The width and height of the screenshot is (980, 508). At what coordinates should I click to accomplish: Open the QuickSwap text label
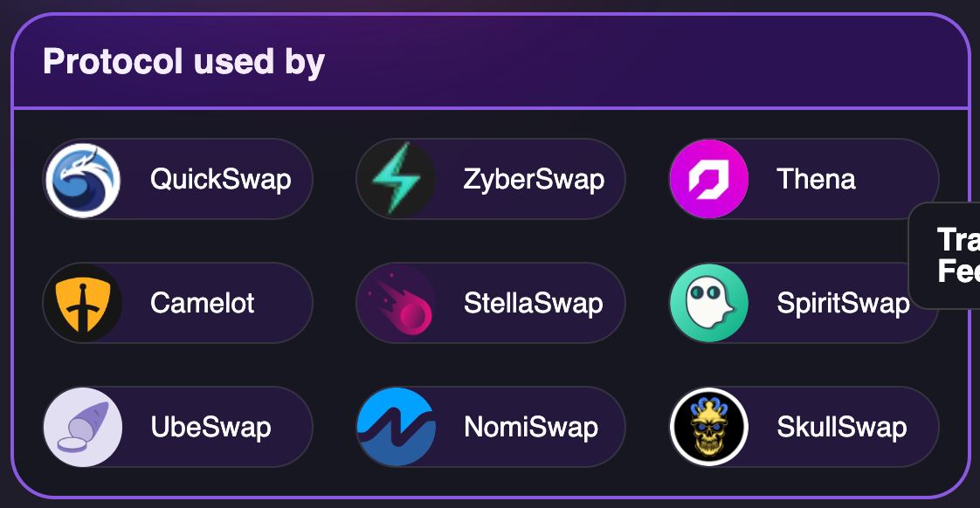[x=221, y=180]
